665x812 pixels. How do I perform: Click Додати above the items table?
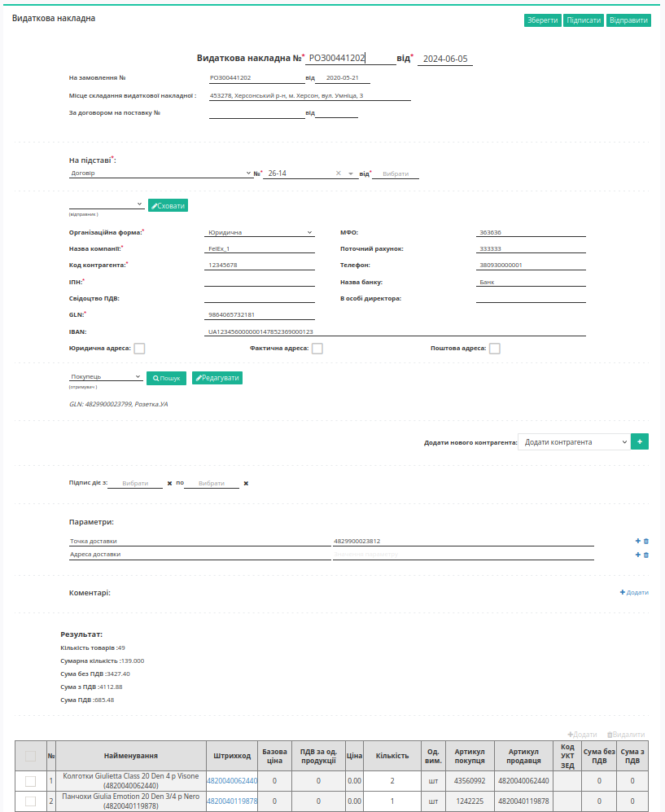pyautogui.click(x=582, y=735)
